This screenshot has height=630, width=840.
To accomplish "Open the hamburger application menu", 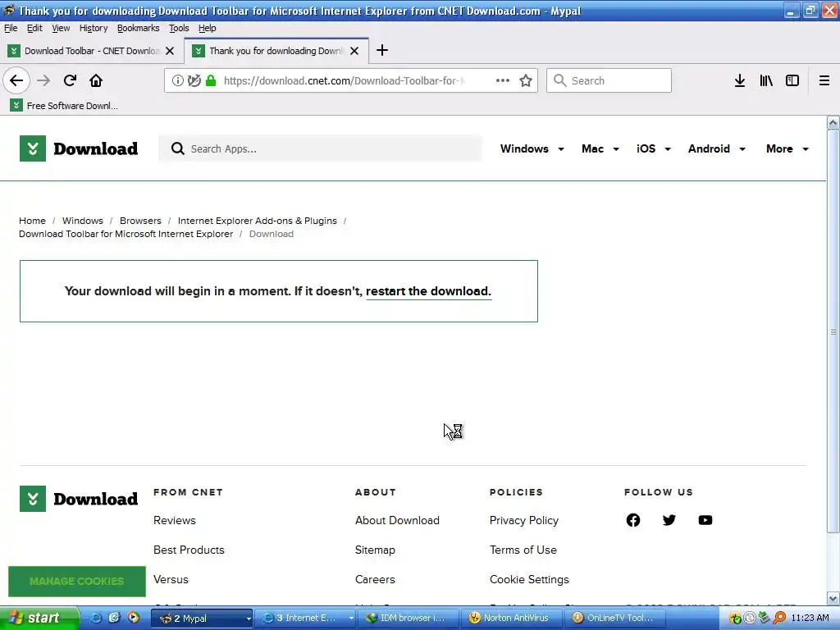I will coord(824,80).
